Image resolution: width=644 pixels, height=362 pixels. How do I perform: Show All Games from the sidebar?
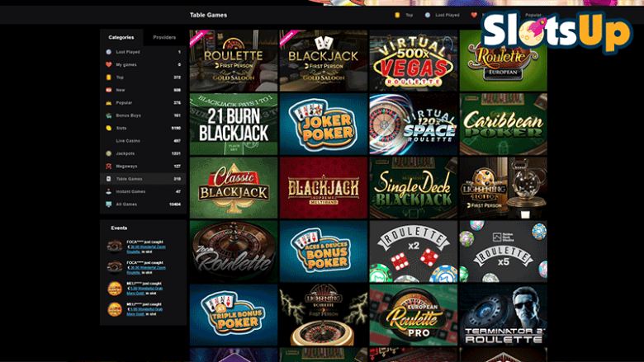click(126, 204)
